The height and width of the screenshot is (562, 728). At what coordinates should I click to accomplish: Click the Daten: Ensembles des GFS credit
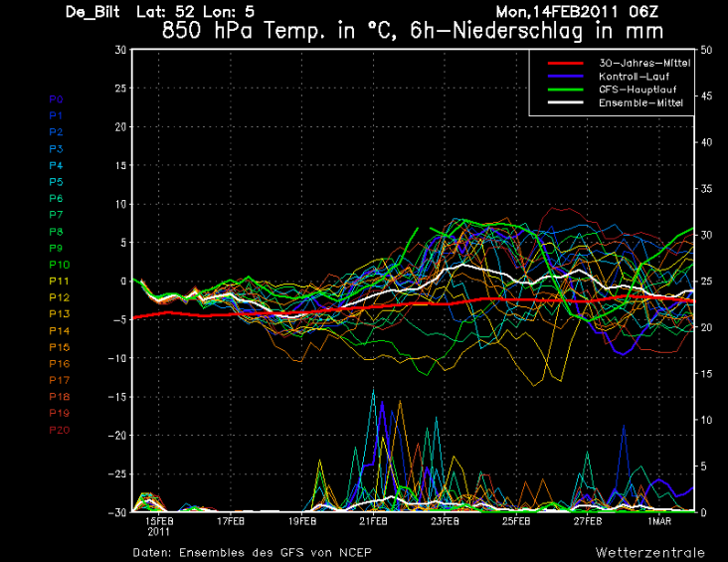252,553
